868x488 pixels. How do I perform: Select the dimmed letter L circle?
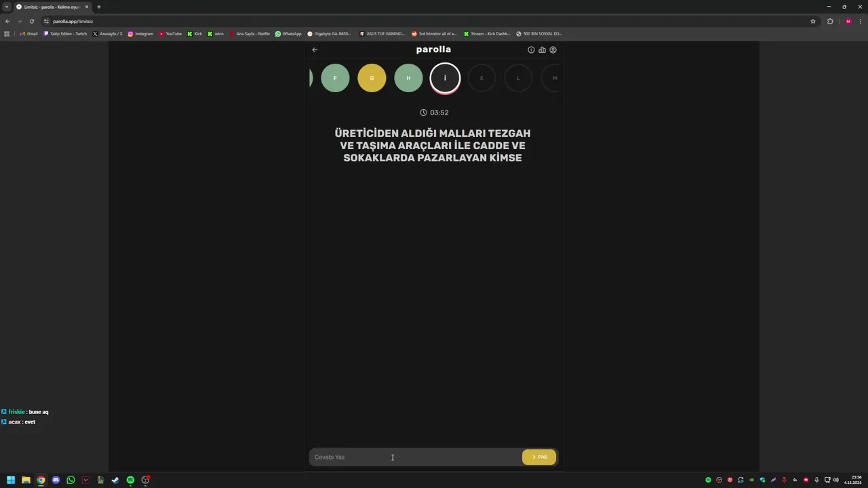point(518,78)
